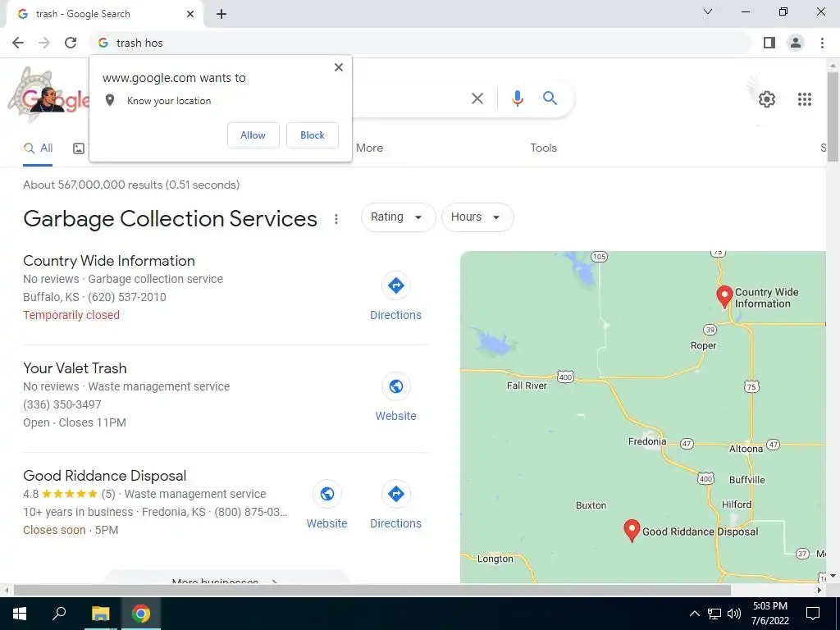Open options beside Garbage Collection Services heading

tap(336, 219)
